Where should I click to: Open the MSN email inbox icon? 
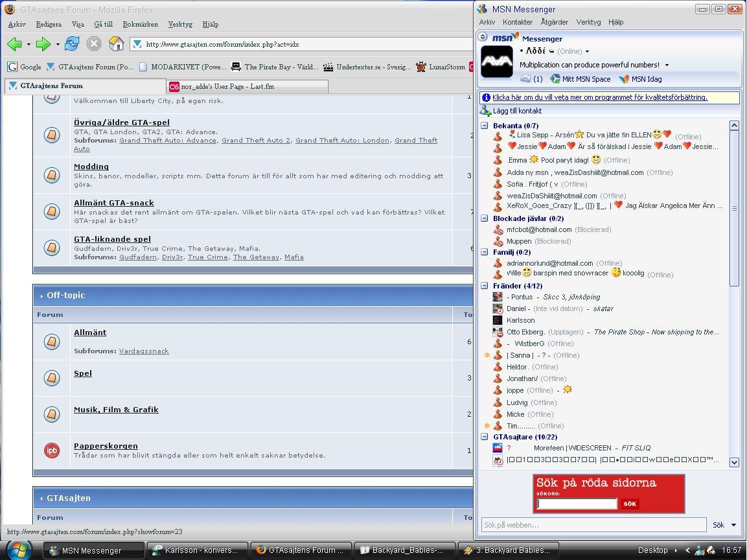pyautogui.click(x=525, y=79)
